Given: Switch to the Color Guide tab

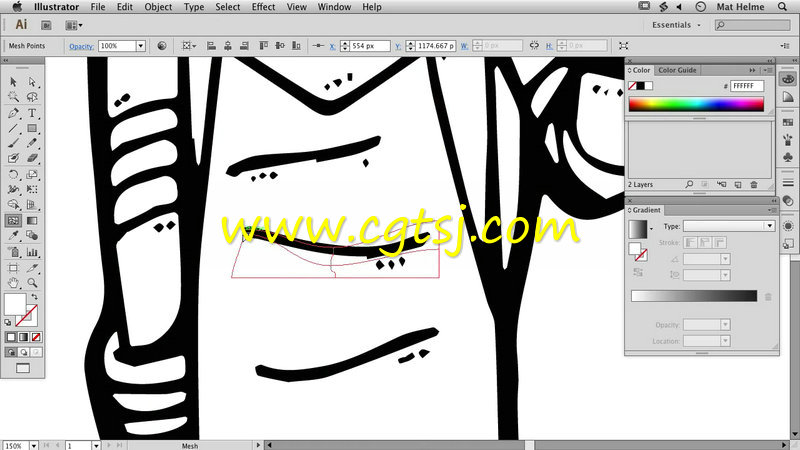Looking at the screenshot, I should [x=677, y=70].
